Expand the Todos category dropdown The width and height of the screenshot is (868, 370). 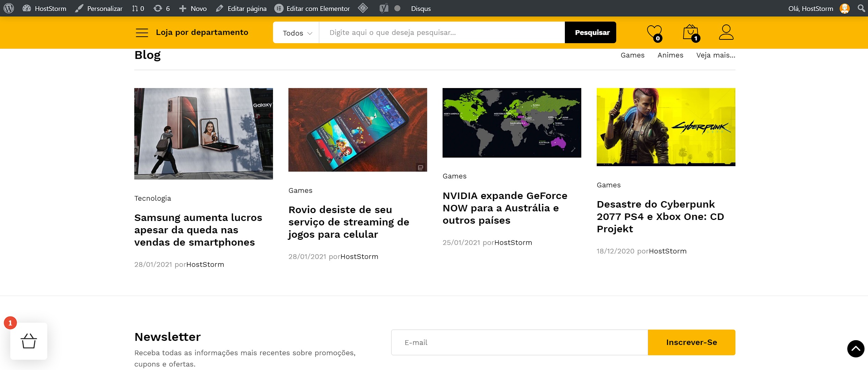(297, 33)
